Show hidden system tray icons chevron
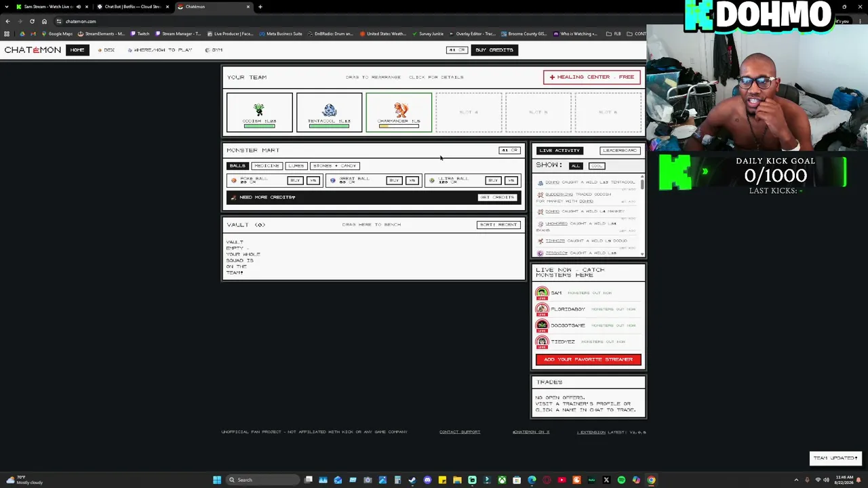Viewport: 868px width, 488px height. click(x=796, y=480)
